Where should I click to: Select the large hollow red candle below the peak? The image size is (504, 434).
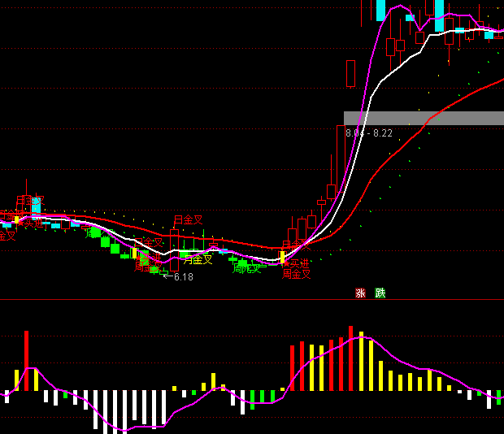tap(351, 74)
